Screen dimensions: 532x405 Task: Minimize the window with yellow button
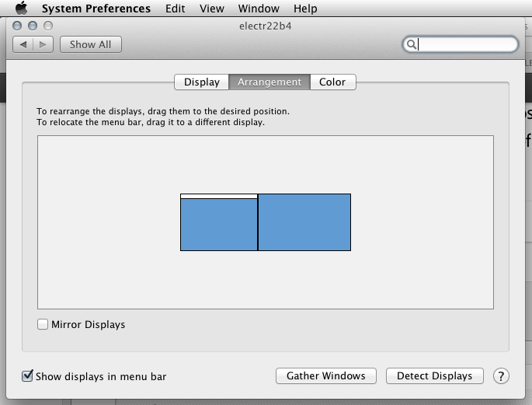click(x=33, y=26)
